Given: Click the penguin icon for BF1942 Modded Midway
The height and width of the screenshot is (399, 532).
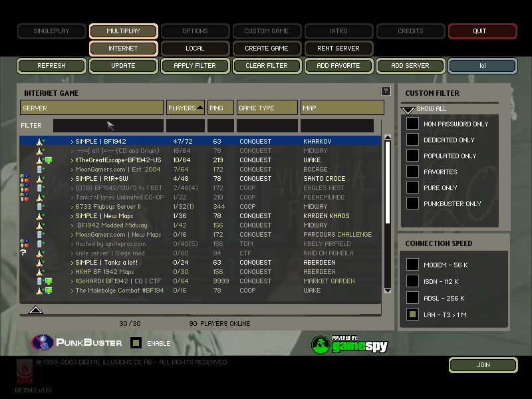Looking at the screenshot, I should tap(40, 225).
